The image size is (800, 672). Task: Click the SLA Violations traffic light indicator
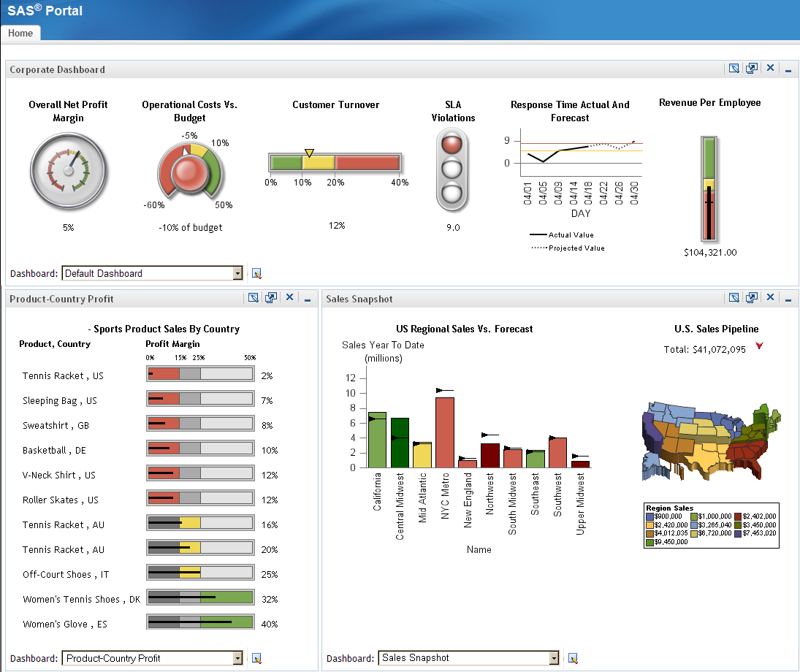[453, 170]
